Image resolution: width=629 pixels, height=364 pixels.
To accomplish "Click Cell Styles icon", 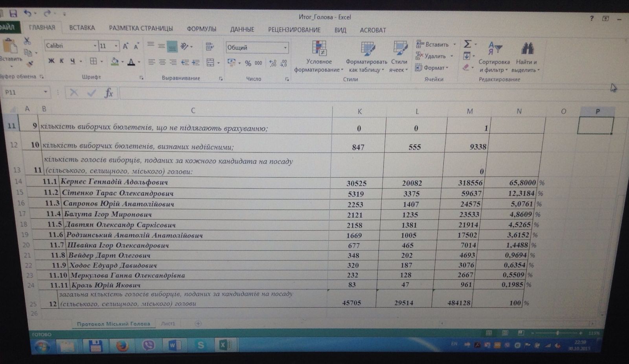I will (400, 49).
